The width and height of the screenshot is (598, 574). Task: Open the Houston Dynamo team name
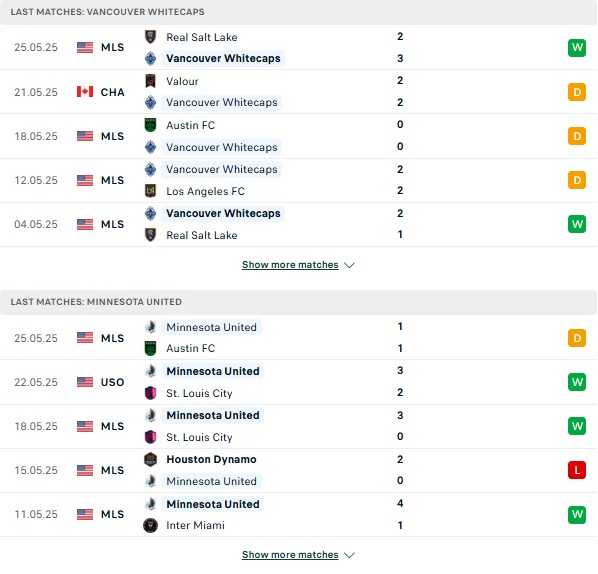pos(211,459)
